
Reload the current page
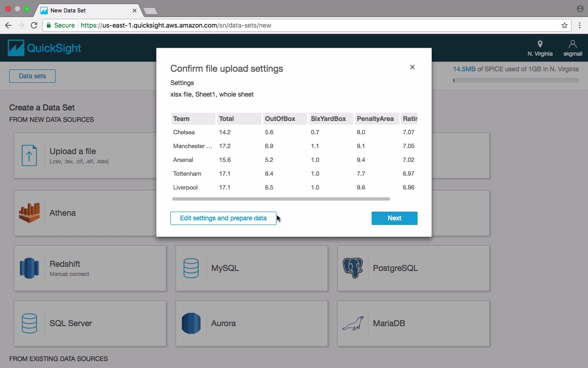34,25
